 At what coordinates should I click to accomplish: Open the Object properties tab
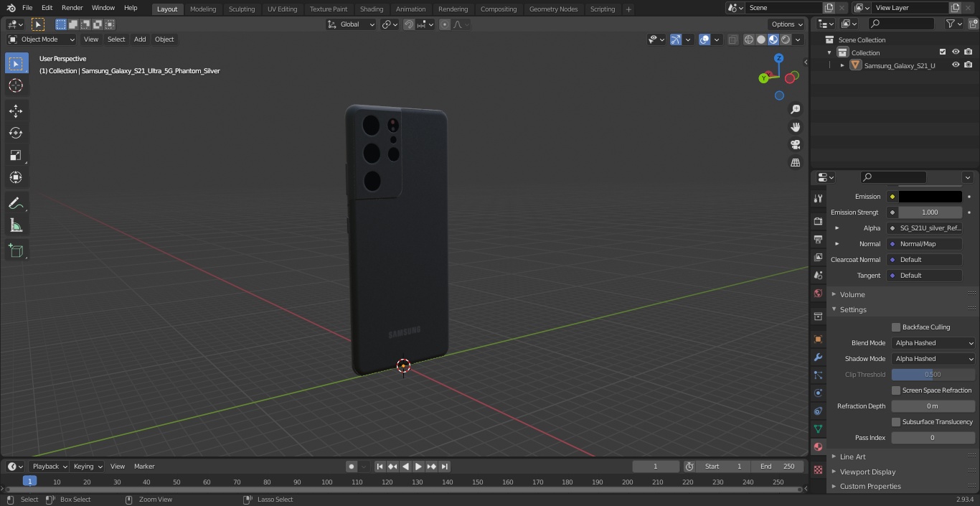point(818,339)
